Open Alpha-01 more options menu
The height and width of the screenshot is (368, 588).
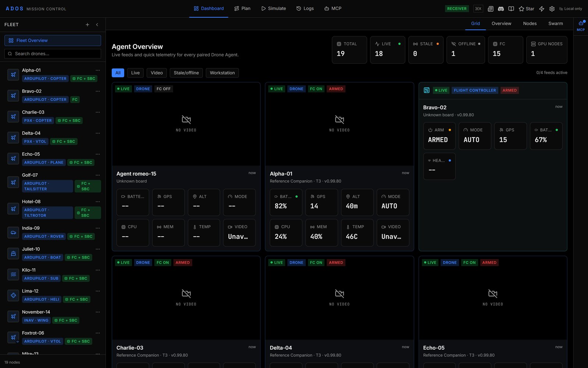[97, 70]
